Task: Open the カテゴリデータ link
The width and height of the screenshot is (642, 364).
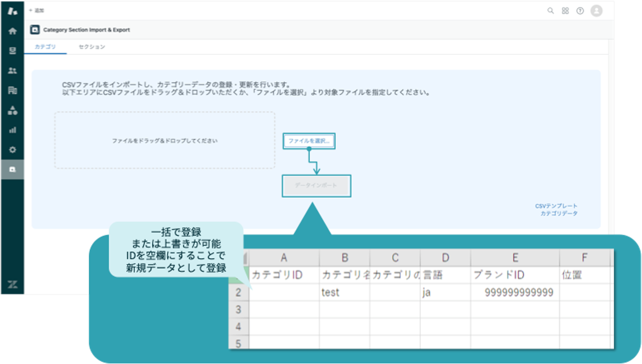Action: tap(558, 214)
